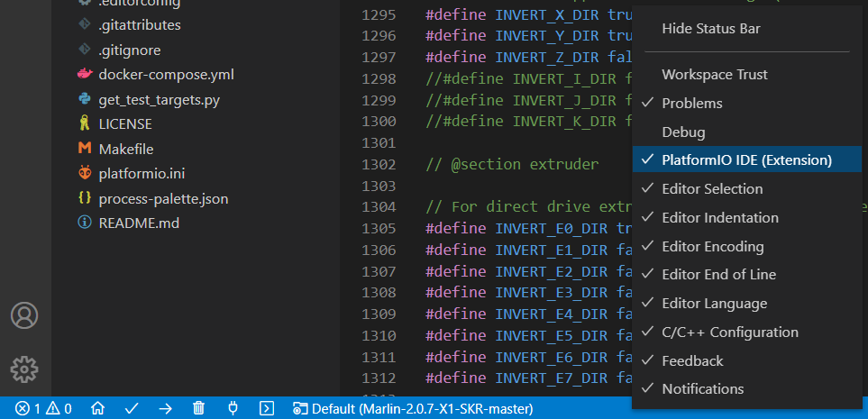
Task: Click the PlatformIO Build checkmark icon
Action: click(x=132, y=408)
